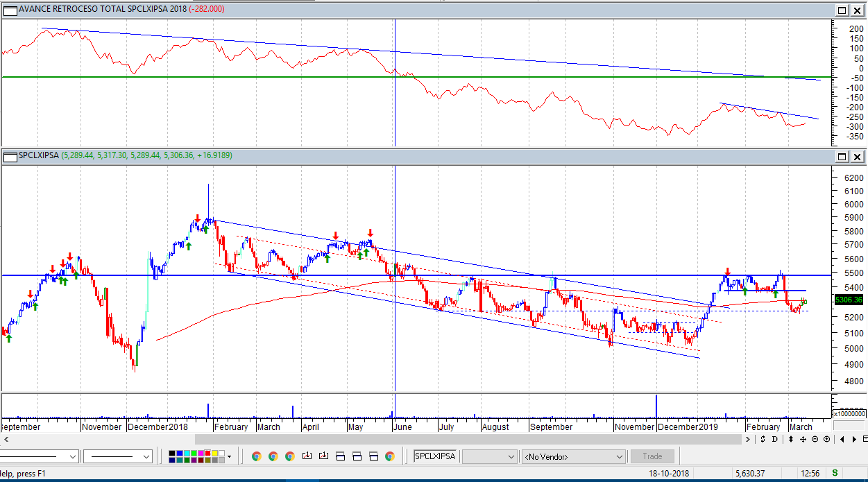Viewport: 868px width, 482px height.
Task: Pick the yellow color swatch
Action: [215, 454]
